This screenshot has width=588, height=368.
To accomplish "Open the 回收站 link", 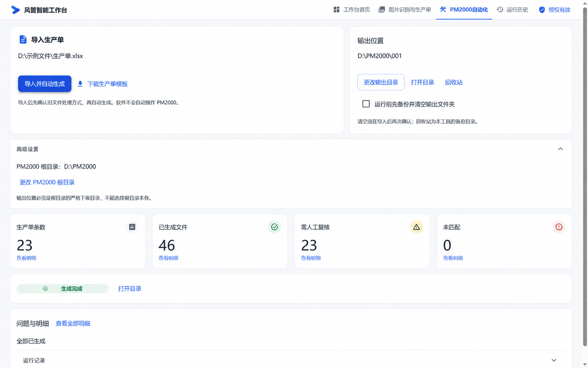I will point(454,82).
